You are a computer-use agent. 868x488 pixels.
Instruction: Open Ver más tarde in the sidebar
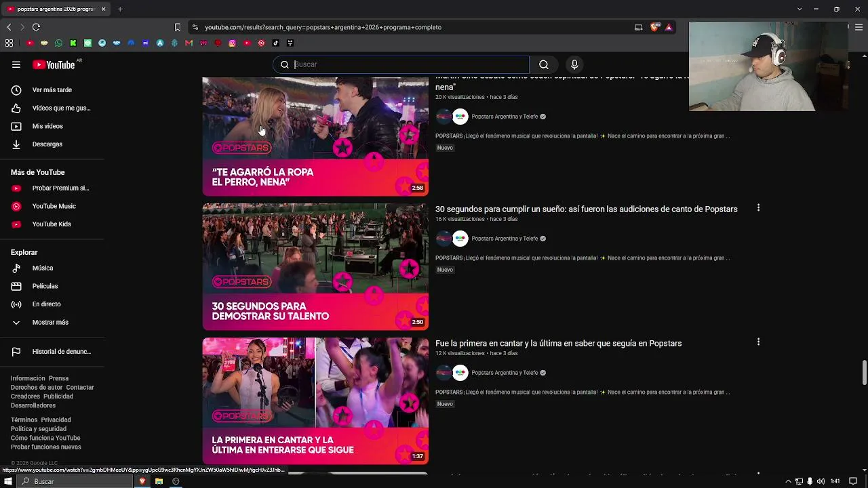pos(52,90)
